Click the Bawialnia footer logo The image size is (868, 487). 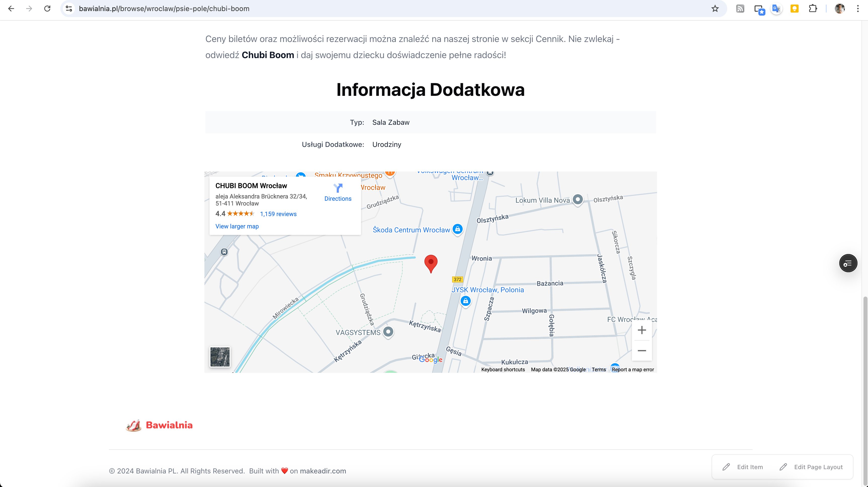click(x=159, y=425)
